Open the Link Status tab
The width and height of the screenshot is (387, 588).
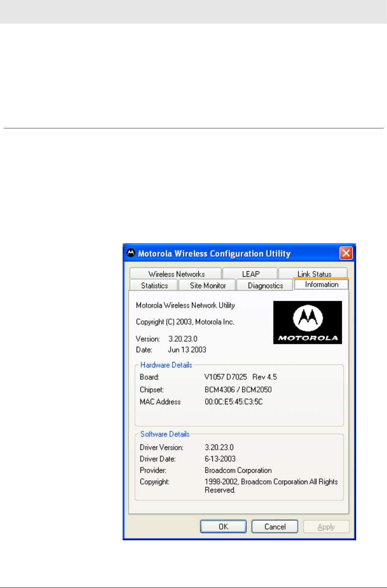[x=314, y=274]
